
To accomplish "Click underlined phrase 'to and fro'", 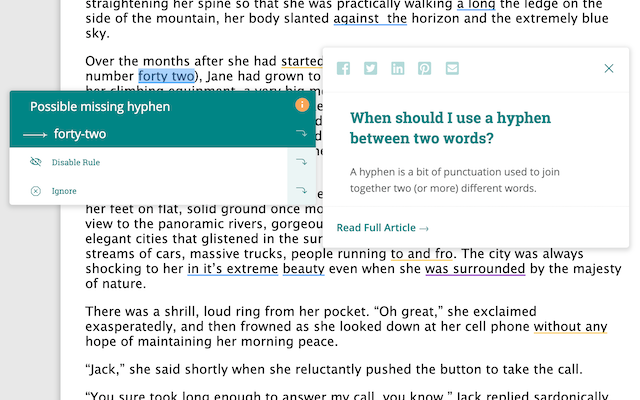I will point(422,253).
